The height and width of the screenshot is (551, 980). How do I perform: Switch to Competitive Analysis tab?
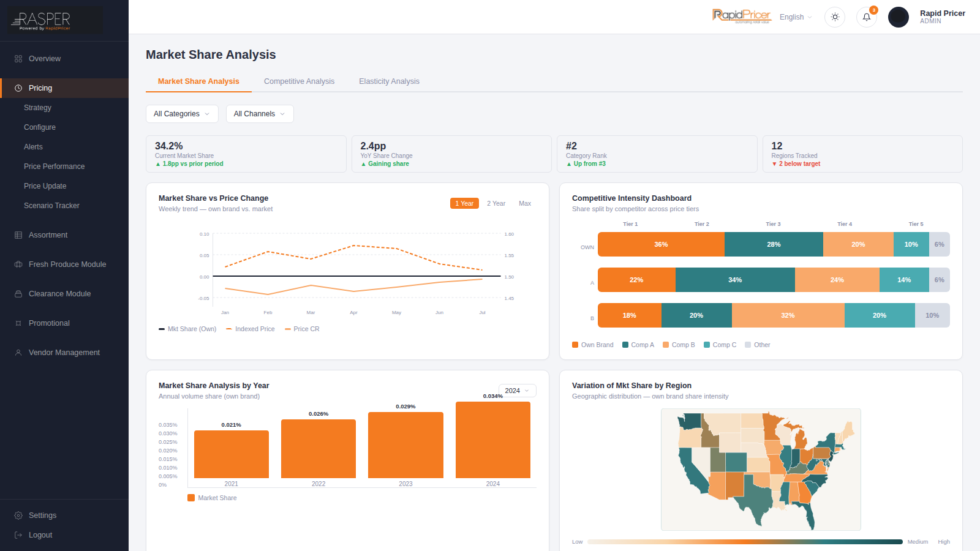point(300,81)
